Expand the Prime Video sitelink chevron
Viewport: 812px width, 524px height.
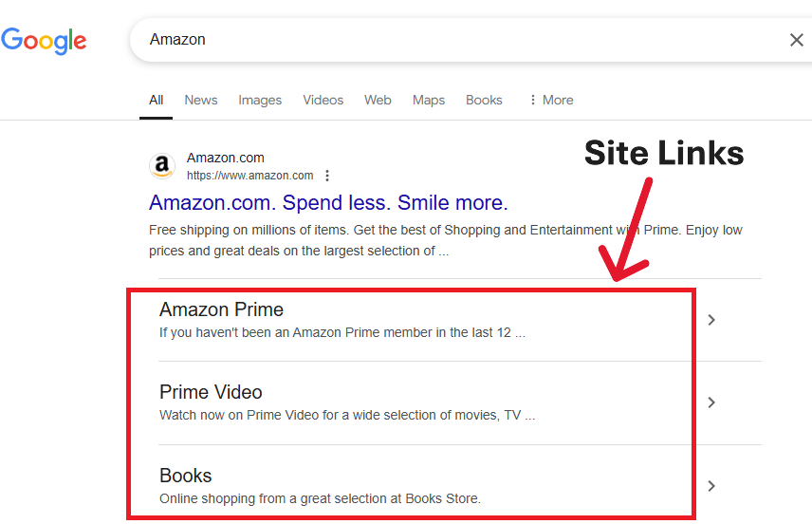point(711,402)
